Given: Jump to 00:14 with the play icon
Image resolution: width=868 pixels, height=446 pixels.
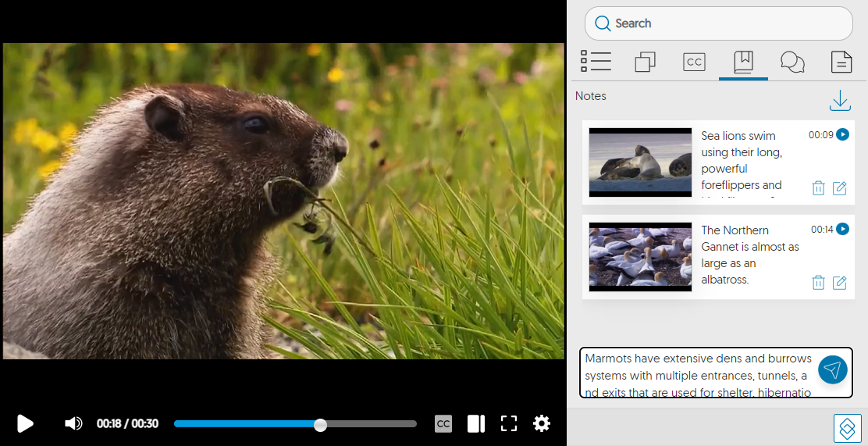Looking at the screenshot, I should click(842, 229).
